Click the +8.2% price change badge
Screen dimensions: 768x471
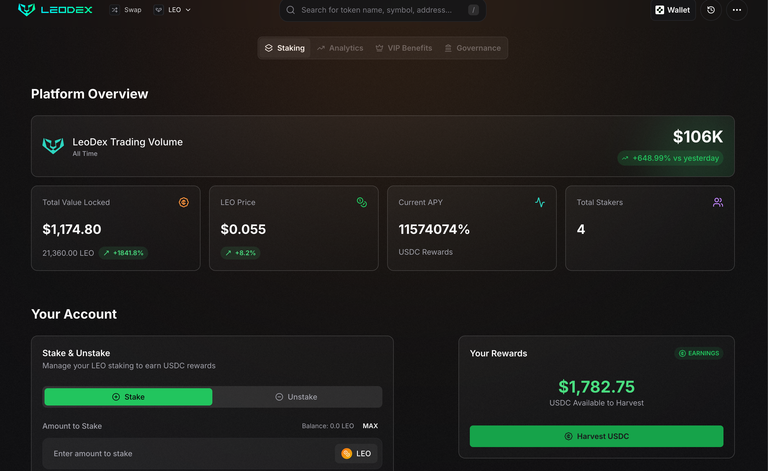click(240, 253)
